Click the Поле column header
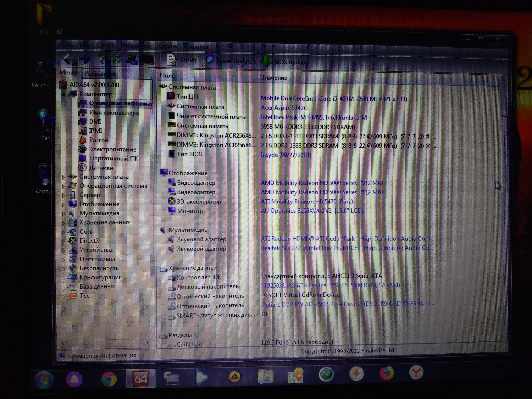The height and width of the screenshot is (399, 532). (207, 76)
